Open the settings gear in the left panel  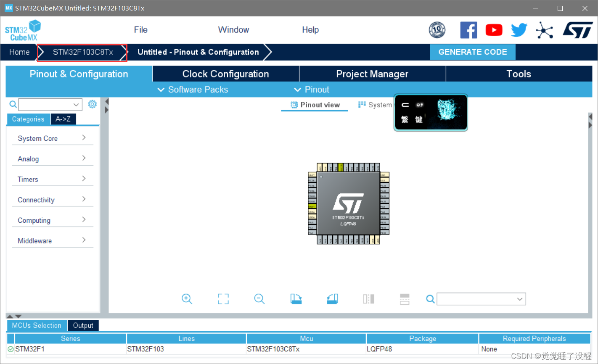pyautogui.click(x=93, y=104)
